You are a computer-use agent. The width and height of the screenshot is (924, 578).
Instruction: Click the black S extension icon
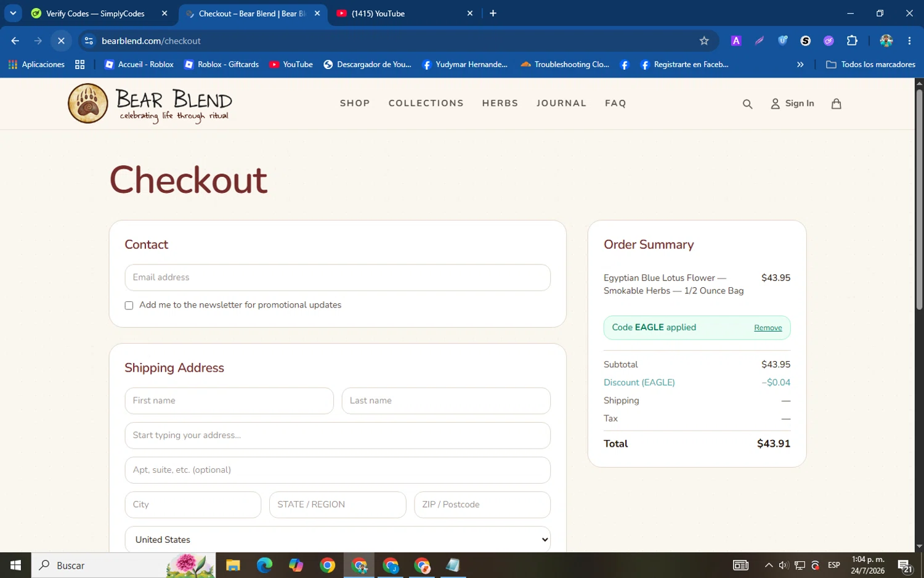point(805,41)
